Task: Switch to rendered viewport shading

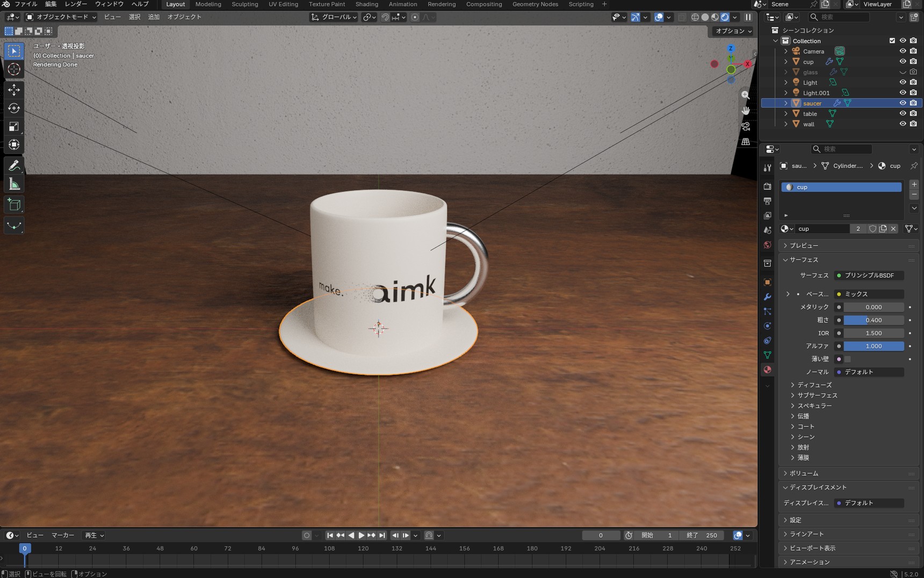Action: coord(725,17)
